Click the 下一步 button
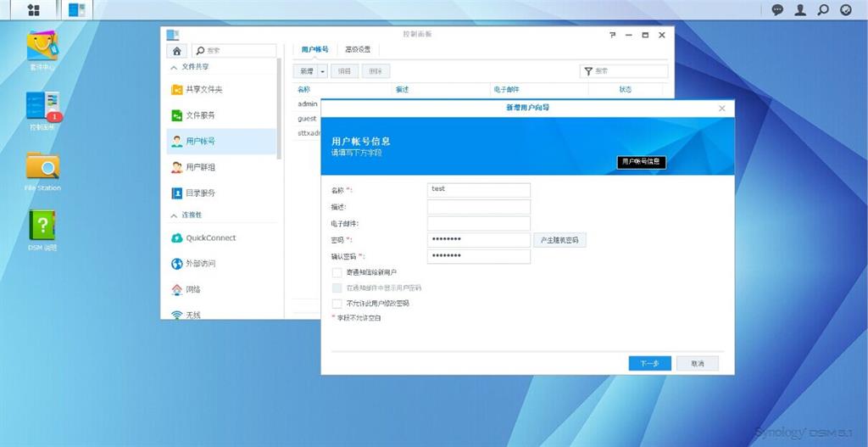Image resolution: width=868 pixels, height=447 pixels. [649, 363]
